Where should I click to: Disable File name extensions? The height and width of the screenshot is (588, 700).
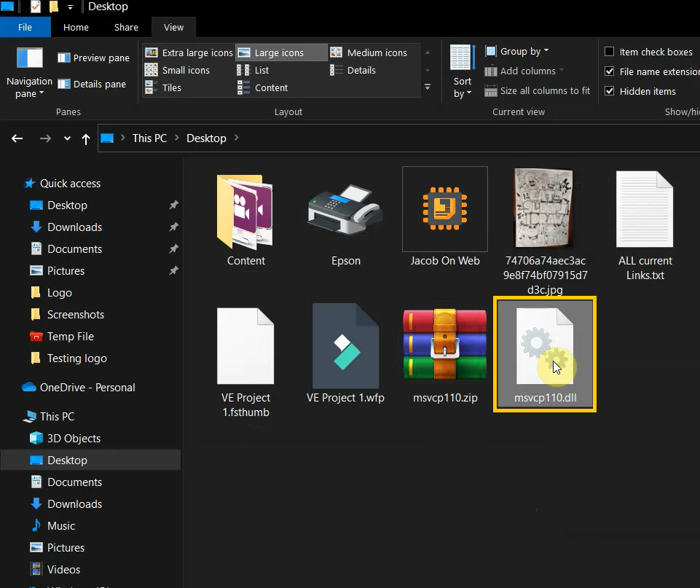(610, 71)
